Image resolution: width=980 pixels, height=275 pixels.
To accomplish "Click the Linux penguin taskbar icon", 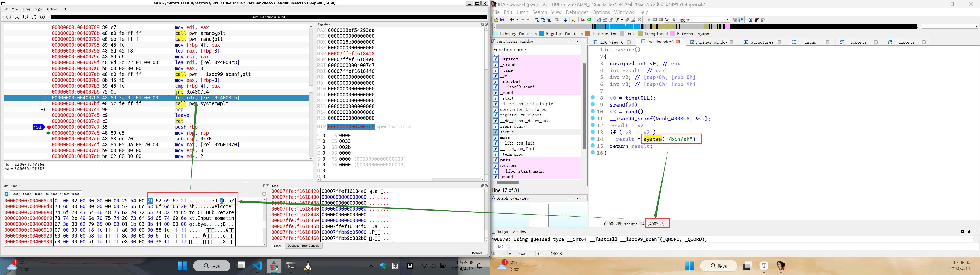I will pos(308,266).
